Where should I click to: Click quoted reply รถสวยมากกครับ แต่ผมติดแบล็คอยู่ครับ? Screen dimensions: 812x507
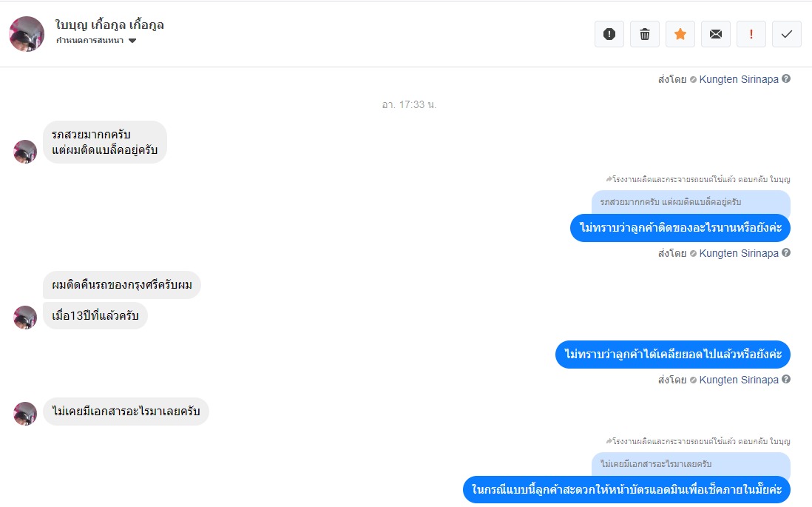pyautogui.click(x=691, y=202)
